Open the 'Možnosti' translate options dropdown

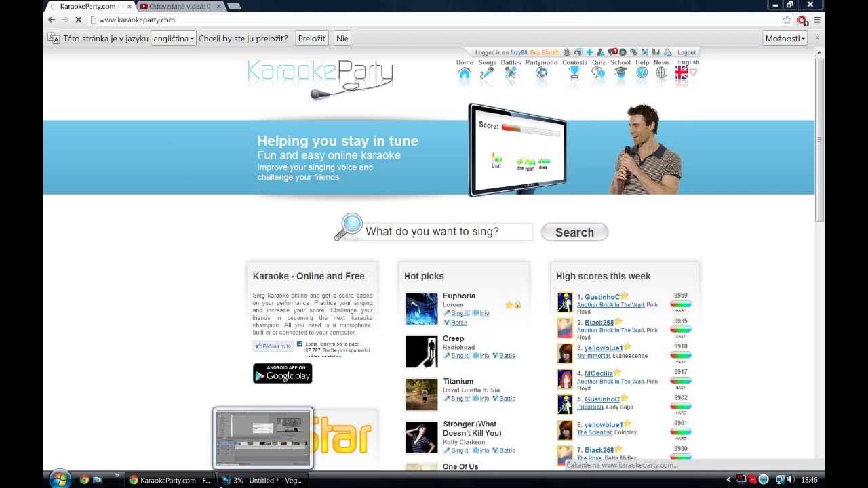tap(785, 39)
